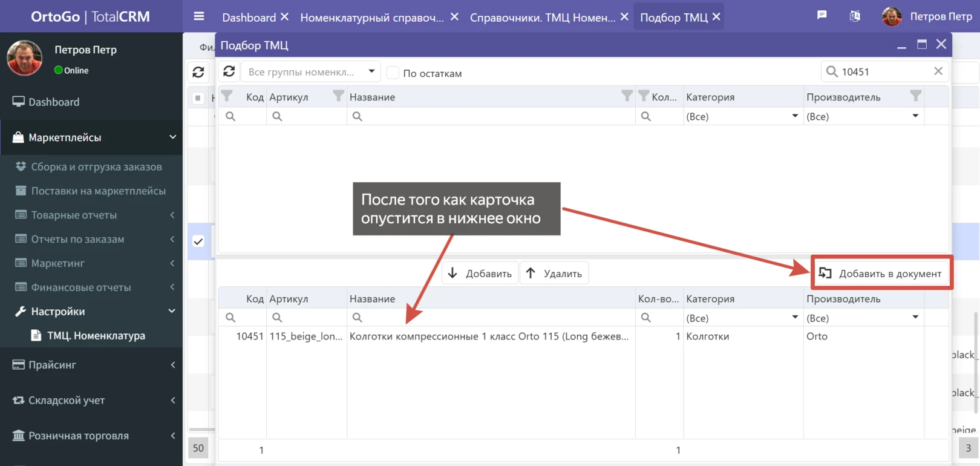This screenshot has height=466, width=980.
Task: Switch to the Dashboard tab
Action: (x=249, y=18)
